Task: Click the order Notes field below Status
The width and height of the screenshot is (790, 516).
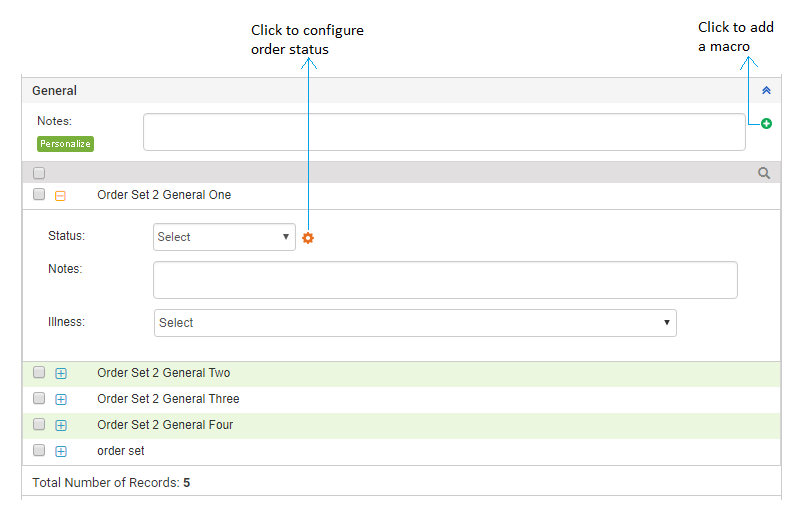Action: [x=445, y=280]
